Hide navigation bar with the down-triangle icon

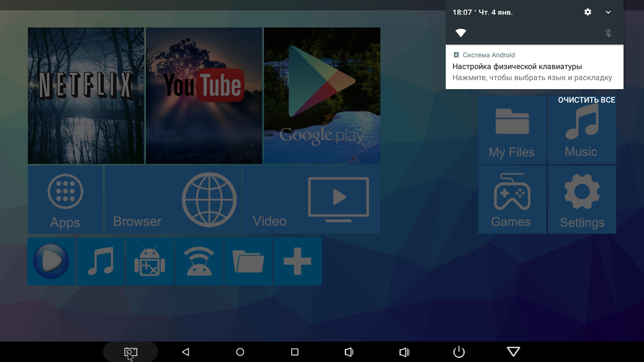point(514,352)
